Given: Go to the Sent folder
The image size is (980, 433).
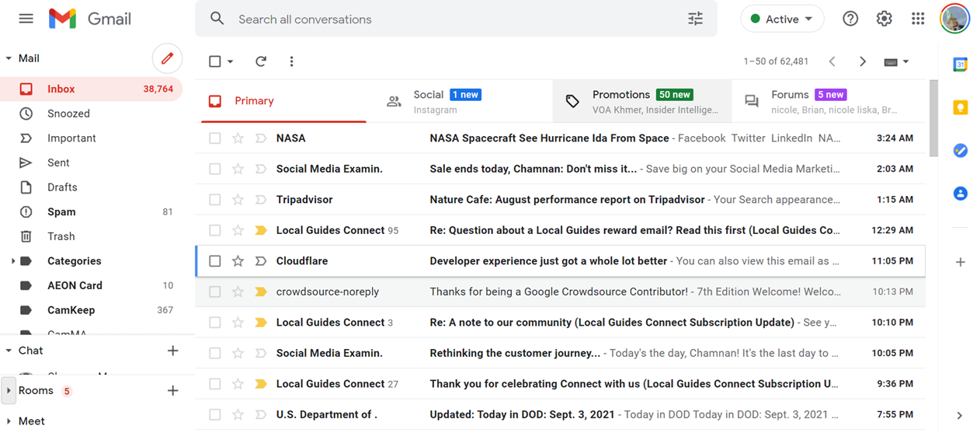Looking at the screenshot, I should (58, 163).
